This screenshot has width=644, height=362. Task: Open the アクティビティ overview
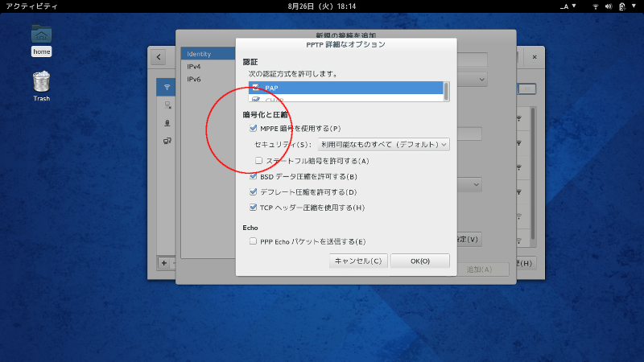click(x=31, y=6)
